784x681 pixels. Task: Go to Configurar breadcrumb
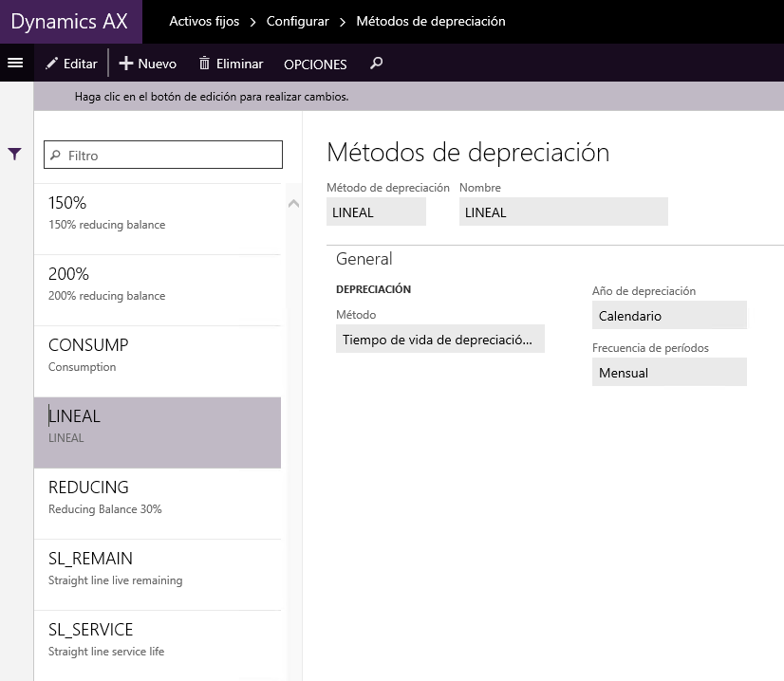click(x=297, y=22)
